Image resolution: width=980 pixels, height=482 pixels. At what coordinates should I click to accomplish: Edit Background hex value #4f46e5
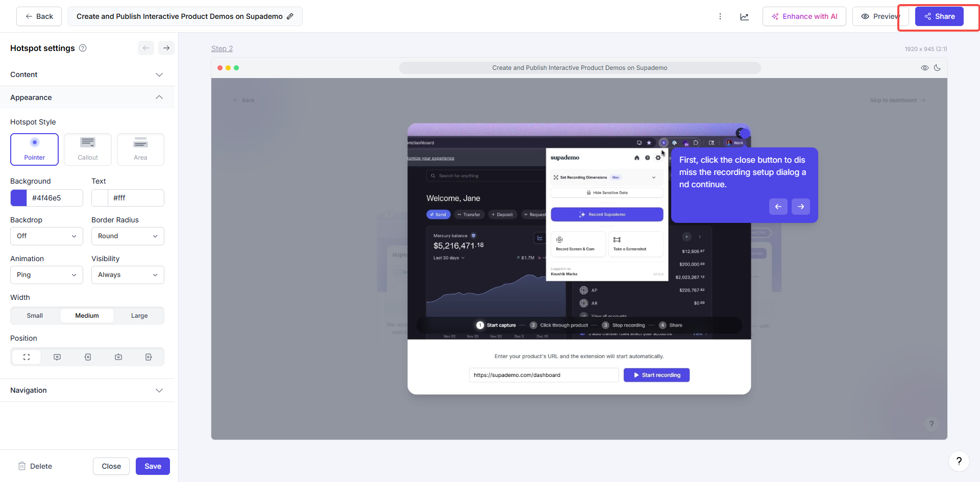tap(55, 198)
